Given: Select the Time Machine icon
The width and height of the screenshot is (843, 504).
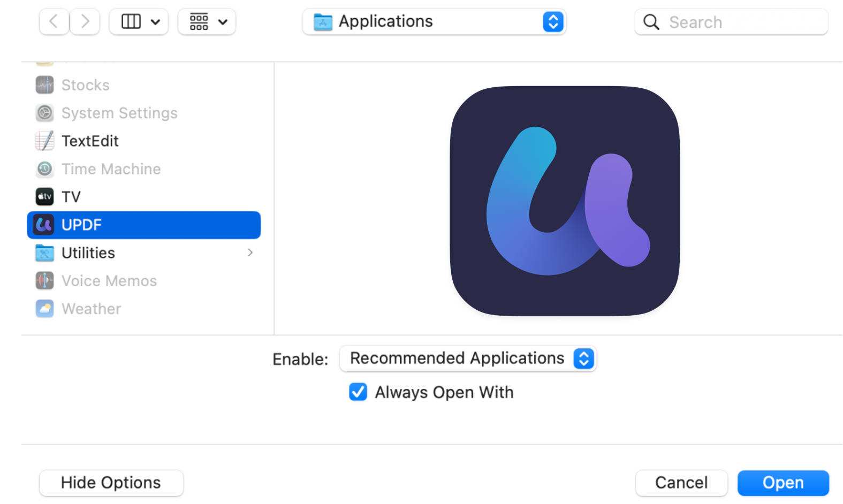Looking at the screenshot, I should (44, 169).
